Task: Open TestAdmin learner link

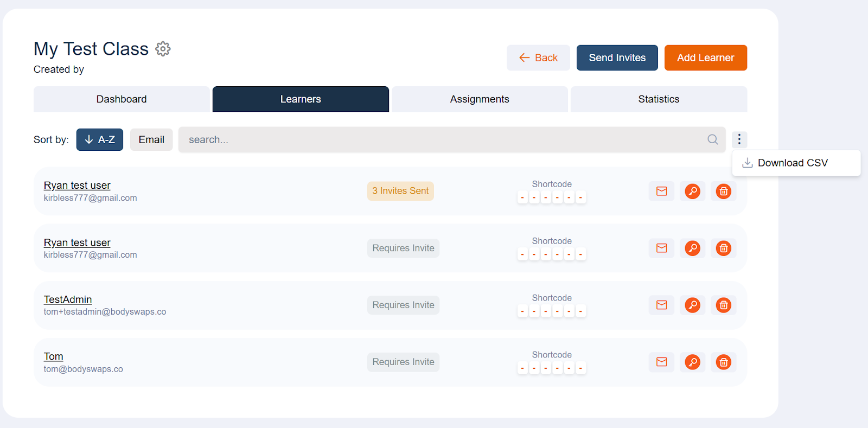Action: click(68, 299)
